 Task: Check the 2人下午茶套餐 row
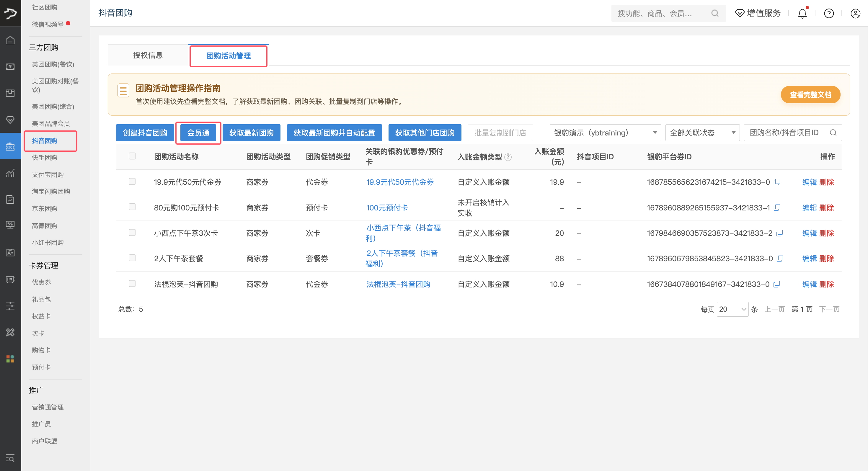coord(132,258)
